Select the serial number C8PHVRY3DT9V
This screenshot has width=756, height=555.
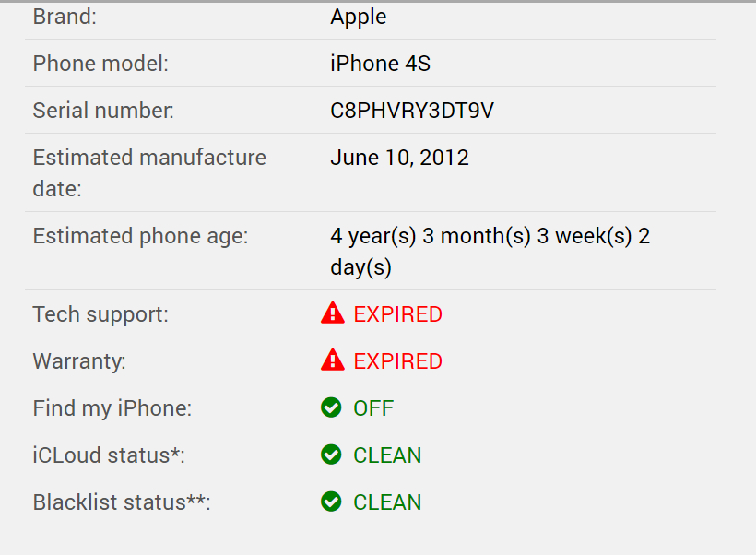pos(412,111)
